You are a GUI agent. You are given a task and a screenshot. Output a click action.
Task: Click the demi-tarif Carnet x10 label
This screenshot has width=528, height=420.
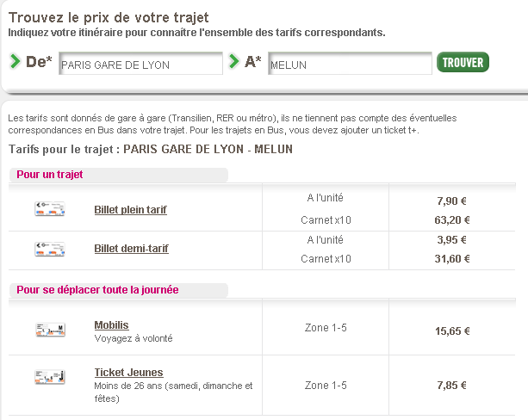pos(326,259)
